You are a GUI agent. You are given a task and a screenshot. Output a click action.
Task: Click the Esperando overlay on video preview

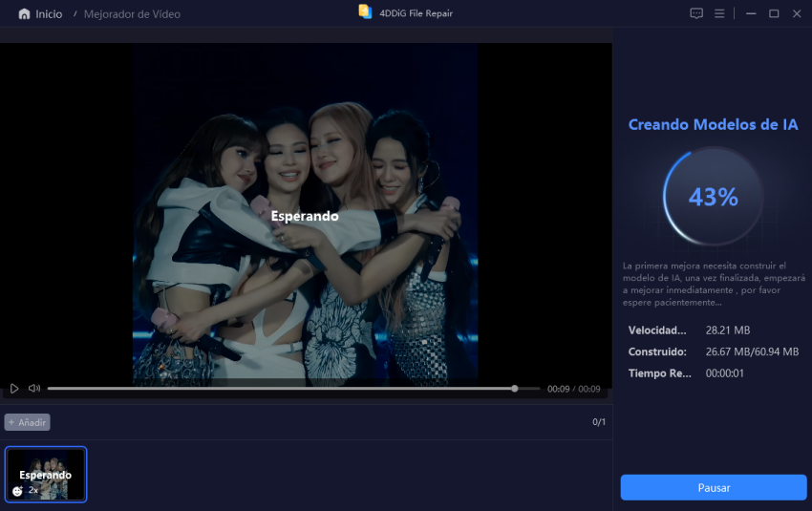pyautogui.click(x=305, y=216)
